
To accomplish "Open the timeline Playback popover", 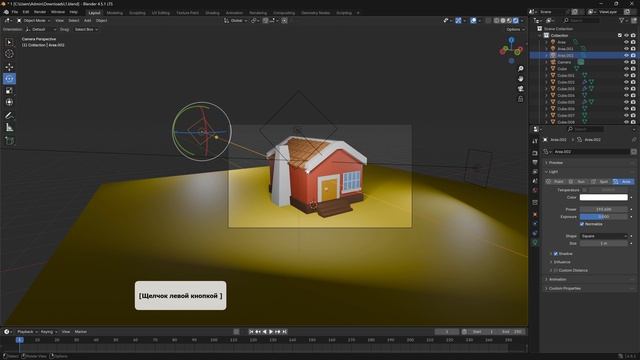I will [27, 332].
